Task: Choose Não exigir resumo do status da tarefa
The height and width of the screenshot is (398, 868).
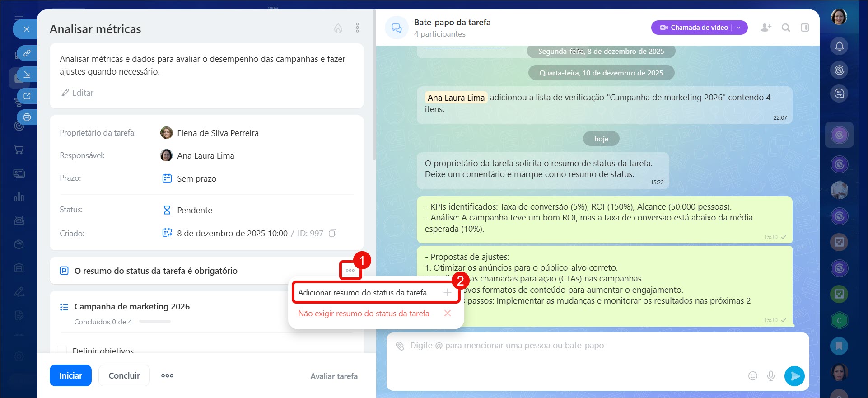Action: [x=364, y=314]
